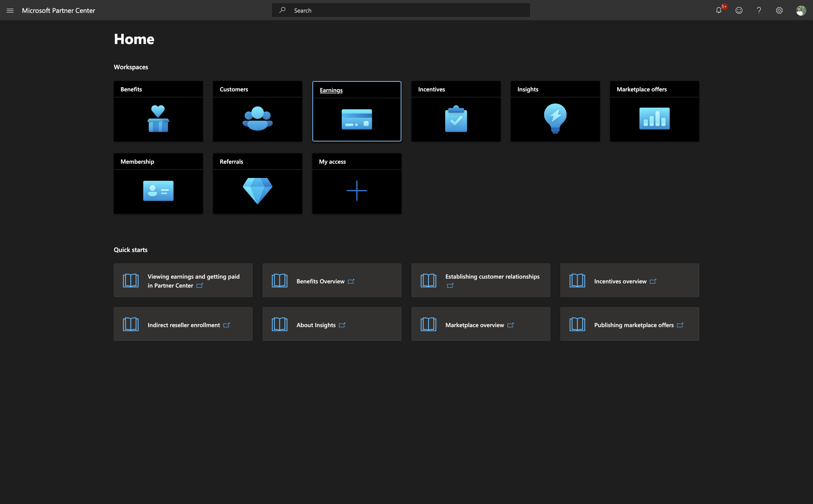Click book icon beside Indirect reseller enrollment
The width and height of the screenshot is (813, 504).
[131, 324]
